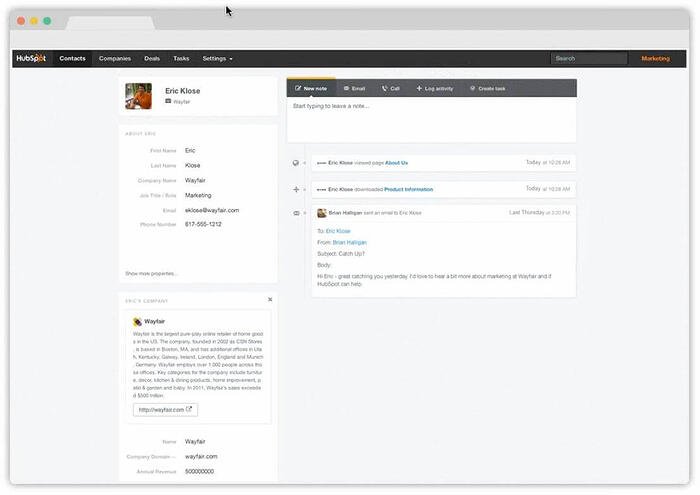The height and width of the screenshot is (495, 700).
Task: Open the Contacts tab
Action: [x=72, y=58]
